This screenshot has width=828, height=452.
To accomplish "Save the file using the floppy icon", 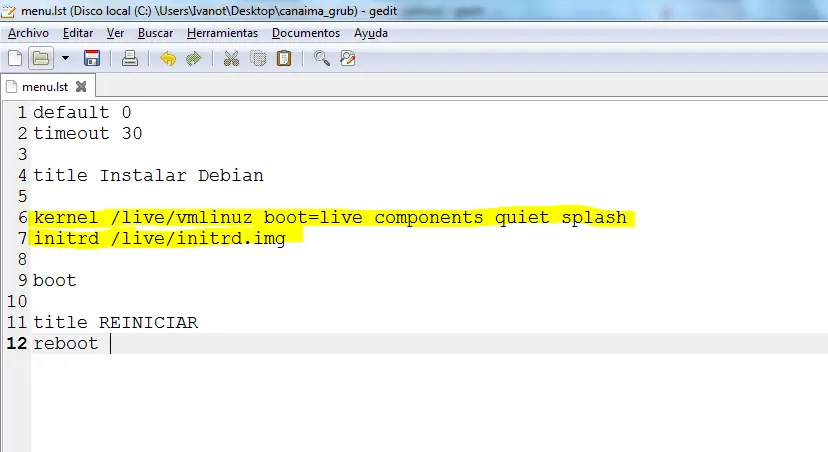I will click(x=92, y=58).
